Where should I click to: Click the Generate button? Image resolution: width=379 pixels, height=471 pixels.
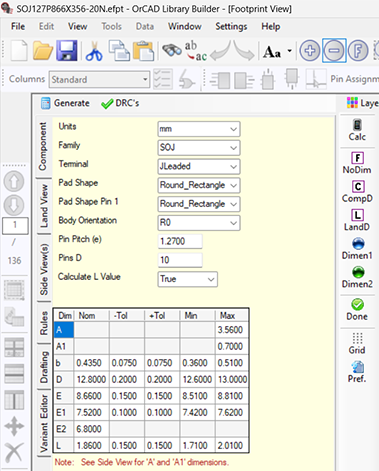point(65,103)
